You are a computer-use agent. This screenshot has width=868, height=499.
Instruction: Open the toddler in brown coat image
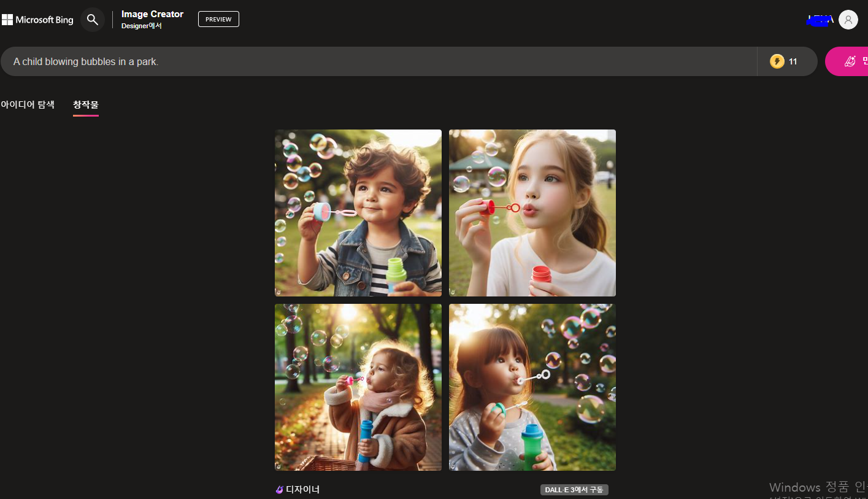358,387
